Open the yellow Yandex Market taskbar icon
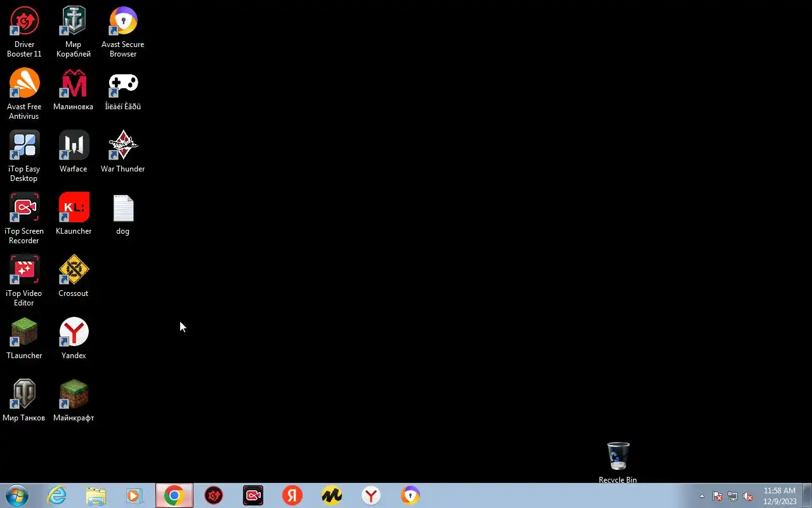This screenshot has height=508, width=812. (x=332, y=495)
